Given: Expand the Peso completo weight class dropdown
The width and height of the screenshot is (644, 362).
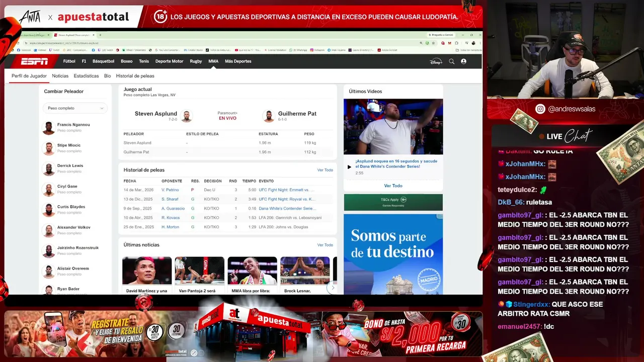Looking at the screenshot, I should (x=75, y=108).
